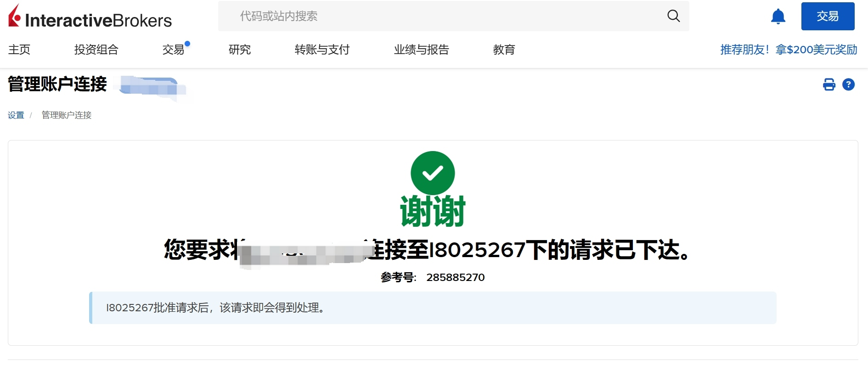Screen dimensions: 868x365
Task: Open the 交易 navigation menu item
Action: [x=174, y=50]
